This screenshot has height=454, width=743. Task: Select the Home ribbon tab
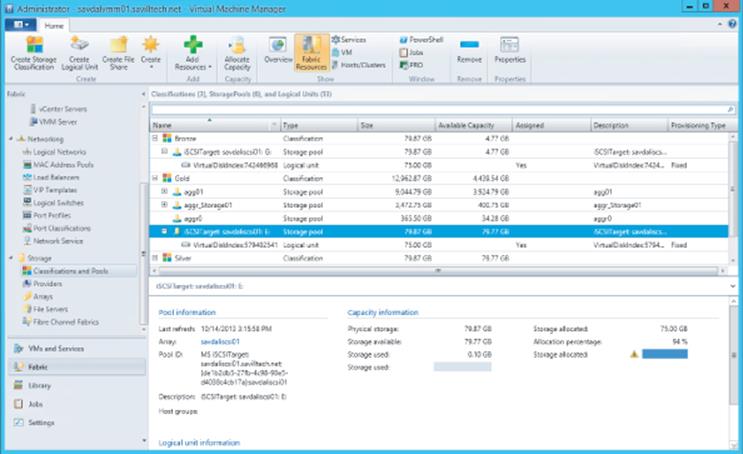[54, 26]
